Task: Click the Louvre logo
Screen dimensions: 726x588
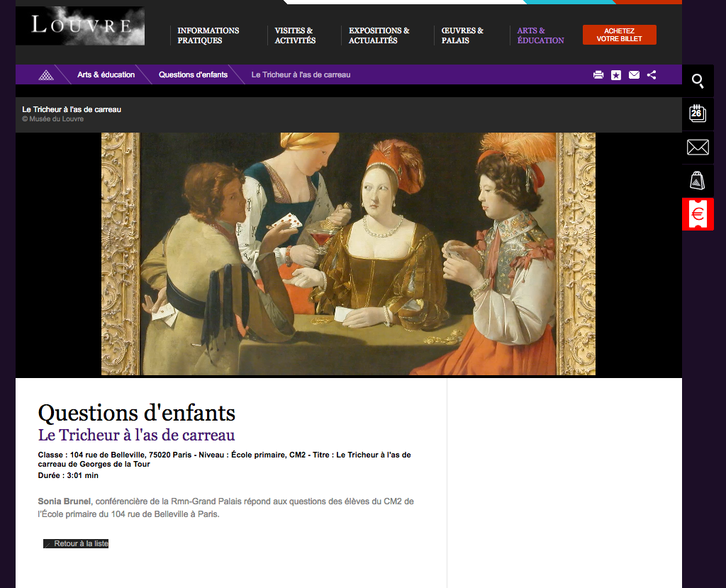Action: coord(80,26)
